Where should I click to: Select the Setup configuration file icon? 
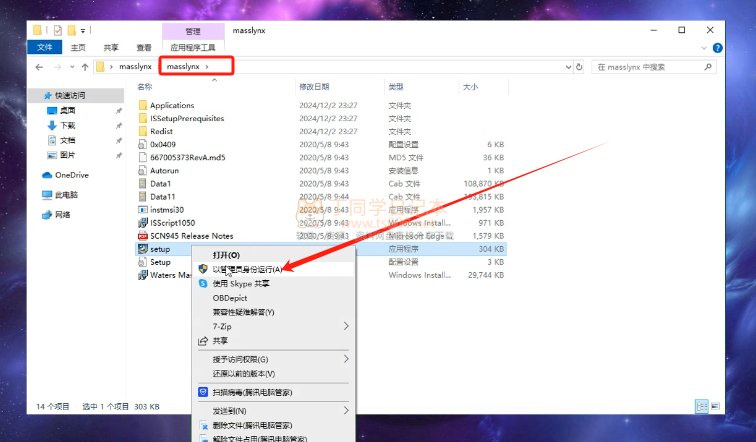coord(143,262)
